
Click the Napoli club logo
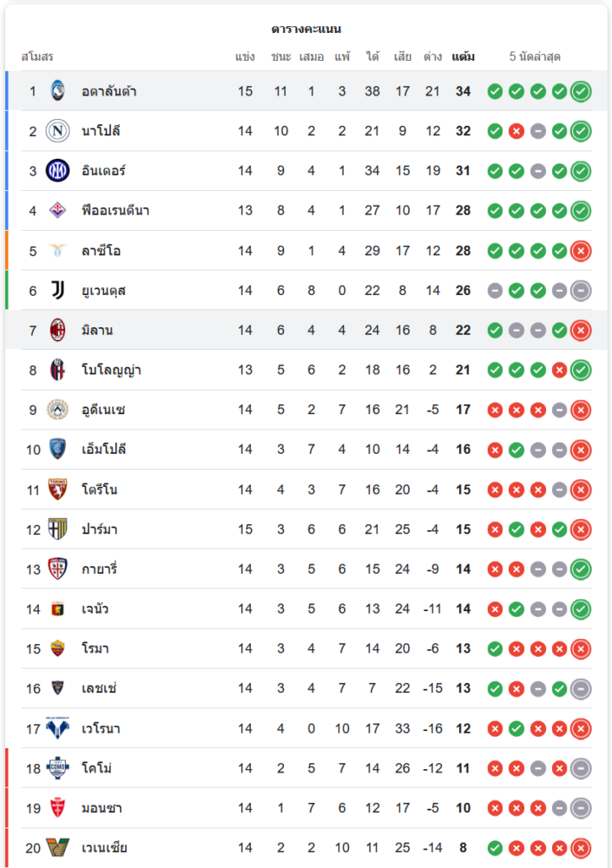click(57, 131)
